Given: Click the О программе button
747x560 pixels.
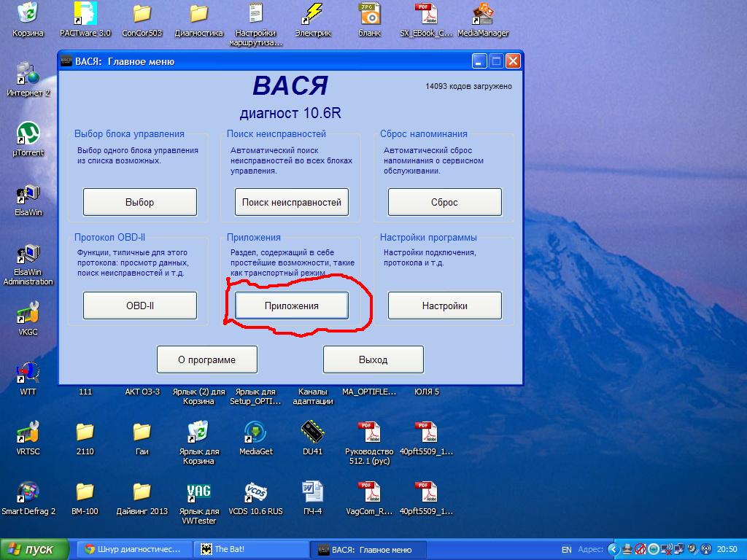Looking at the screenshot, I should pyautogui.click(x=206, y=359).
